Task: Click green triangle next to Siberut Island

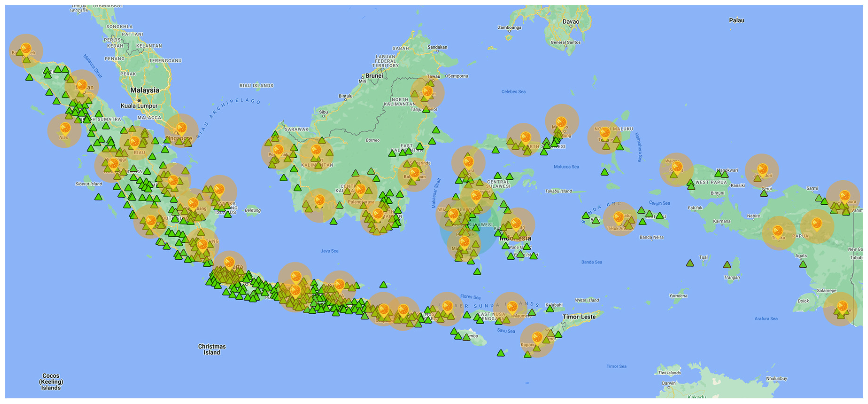Action: coord(98,197)
